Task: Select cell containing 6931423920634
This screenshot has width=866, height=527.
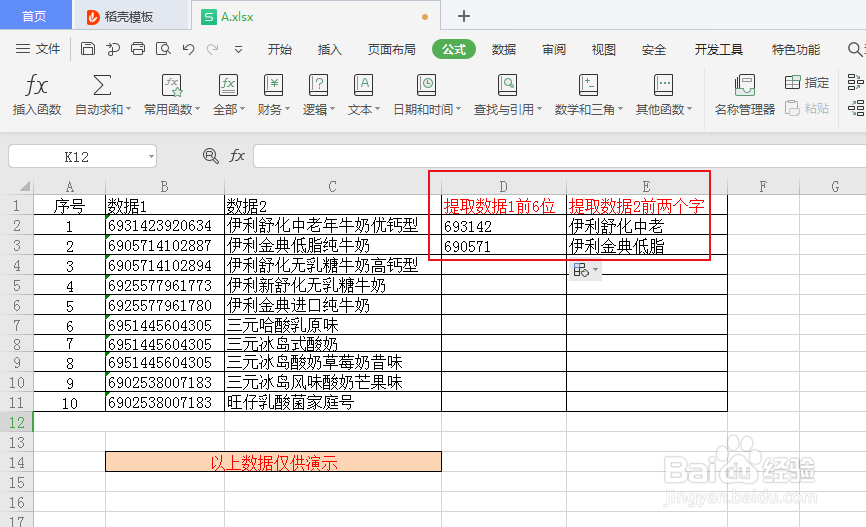Action: click(x=165, y=225)
